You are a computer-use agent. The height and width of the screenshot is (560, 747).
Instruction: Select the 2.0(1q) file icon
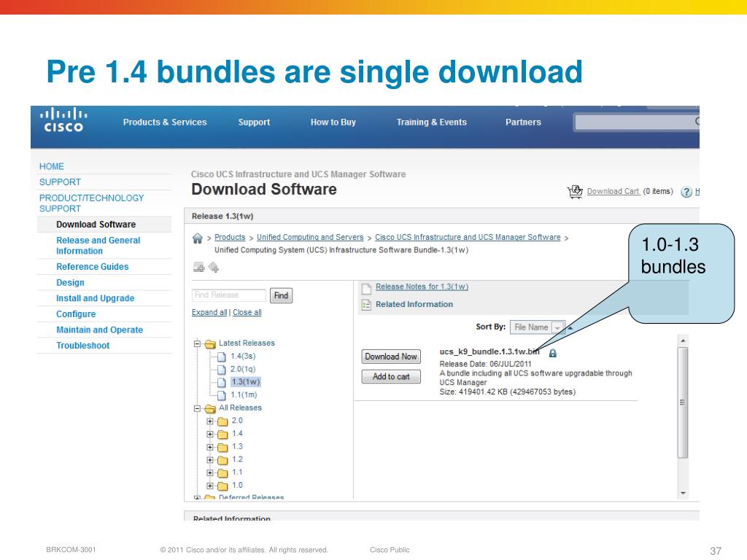click(222, 370)
